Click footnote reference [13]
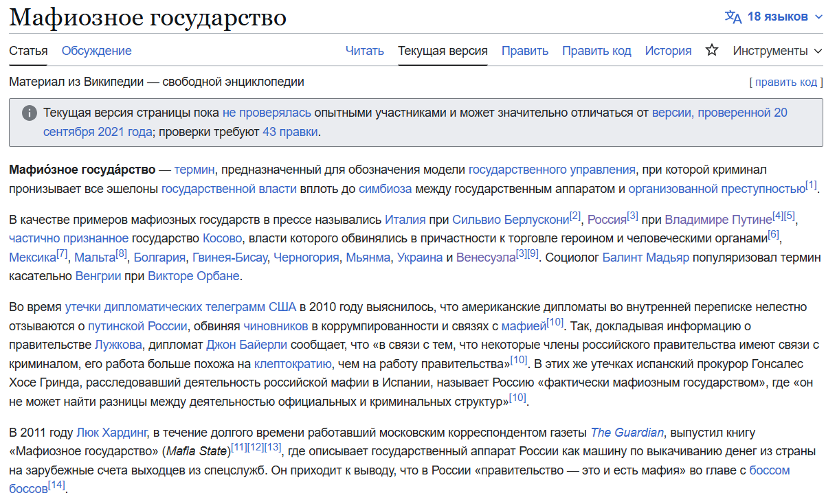837x504 pixels. click(x=273, y=448)
